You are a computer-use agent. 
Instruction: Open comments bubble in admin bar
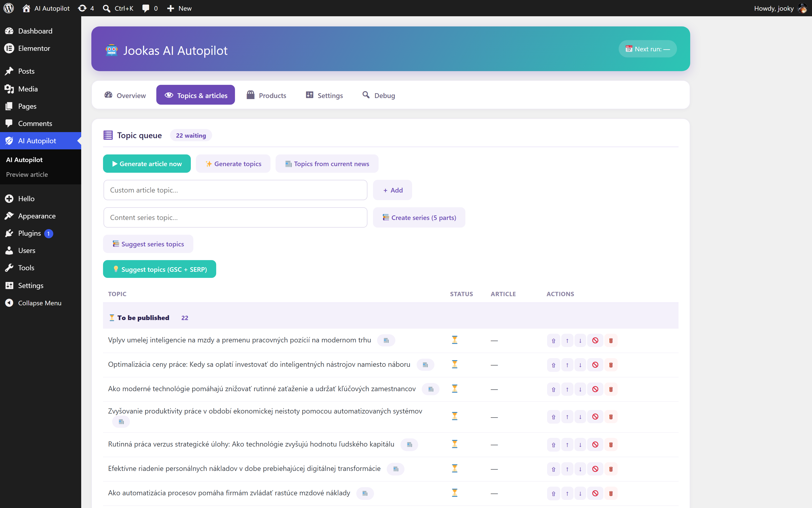[x=150, y=8]
